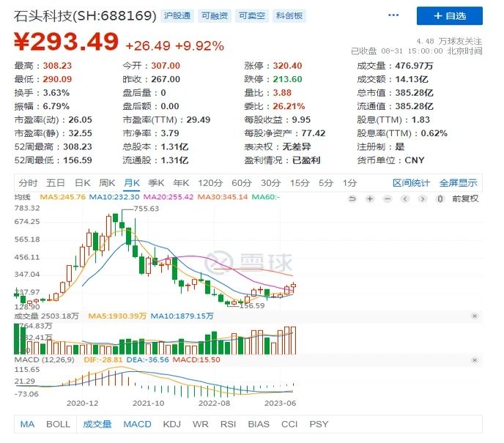Toggle the MACD indicator at bottom bar
This screenshot has width=504, height=443.
pos(137,425)
